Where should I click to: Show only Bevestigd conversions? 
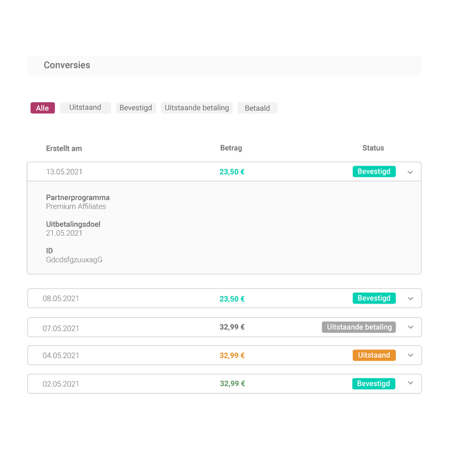(x=136, y=108)
